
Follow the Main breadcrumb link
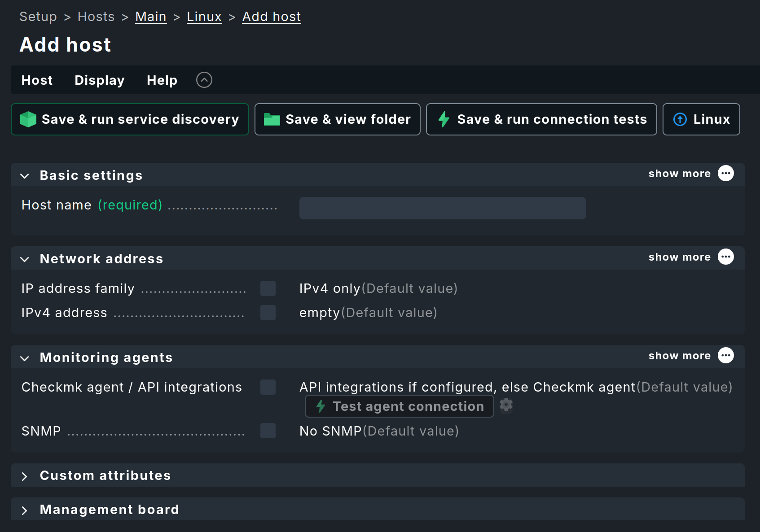(x=151, y=16)
